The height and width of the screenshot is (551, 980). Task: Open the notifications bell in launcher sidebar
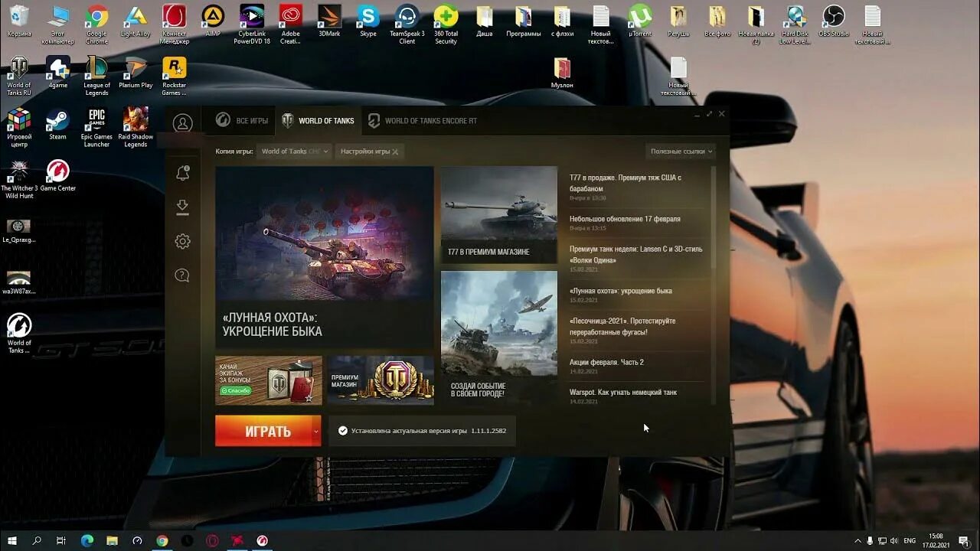(x=182, y=173)
